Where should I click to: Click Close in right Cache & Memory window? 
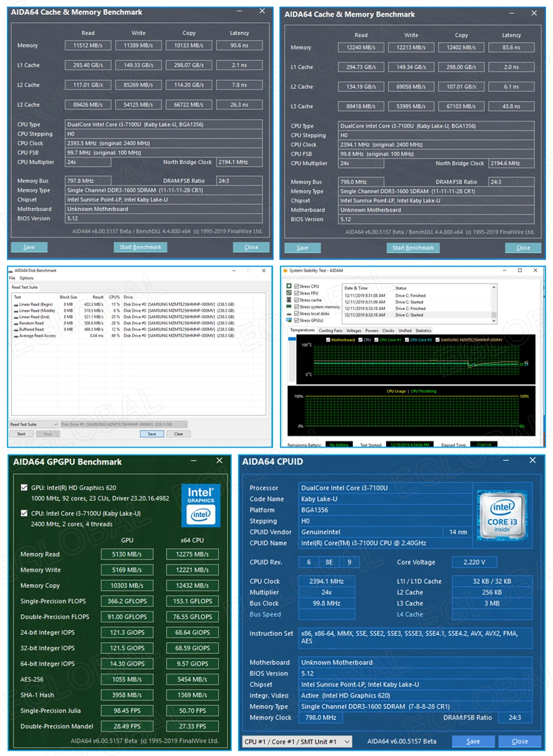(523, 248)
